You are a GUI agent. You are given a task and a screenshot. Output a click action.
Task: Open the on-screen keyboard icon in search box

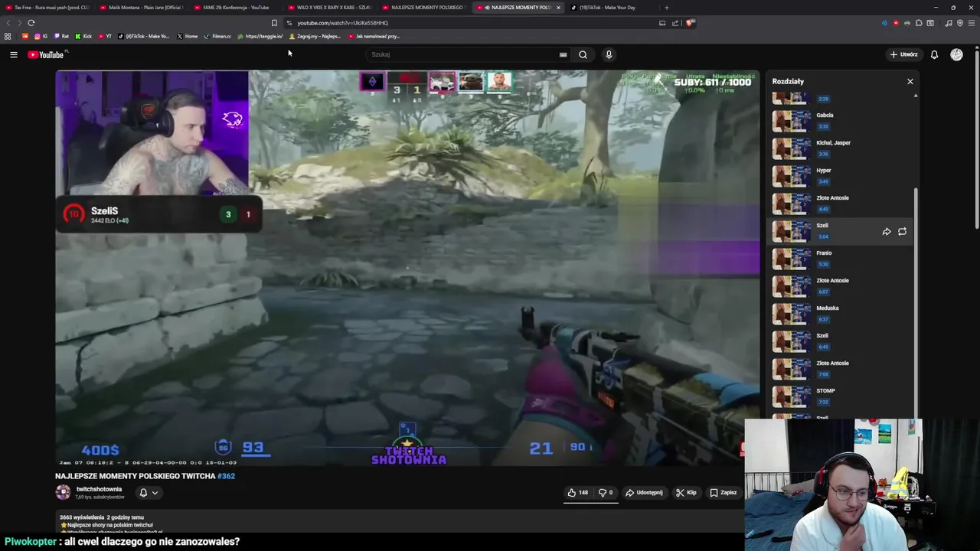[x=563, y=54]
